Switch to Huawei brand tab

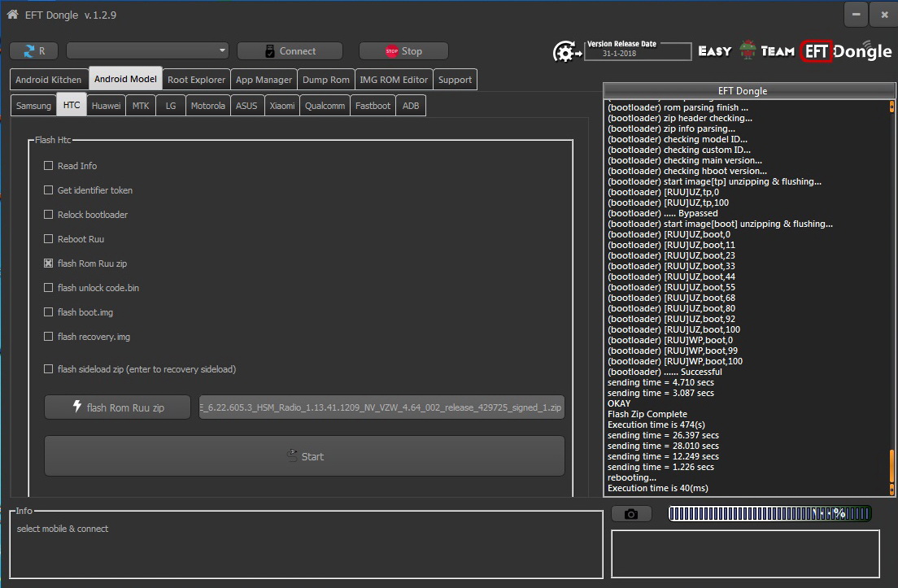click(x=107, y=106)
